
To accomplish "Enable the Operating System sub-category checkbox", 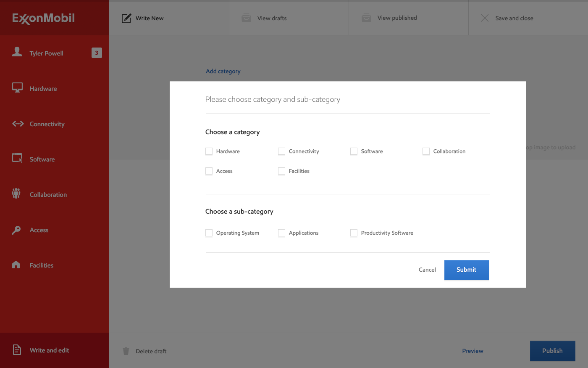I will (209, 233).
